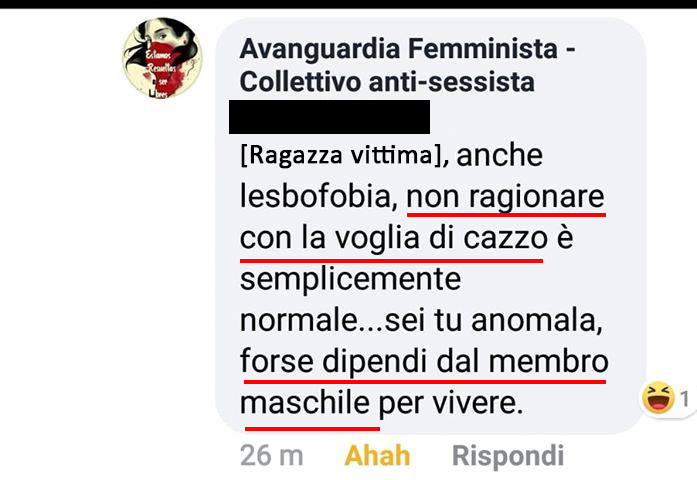Toggle the yellow Ahah reaction
This screenshot has width=697, height=480.
[x=377, y=456]
